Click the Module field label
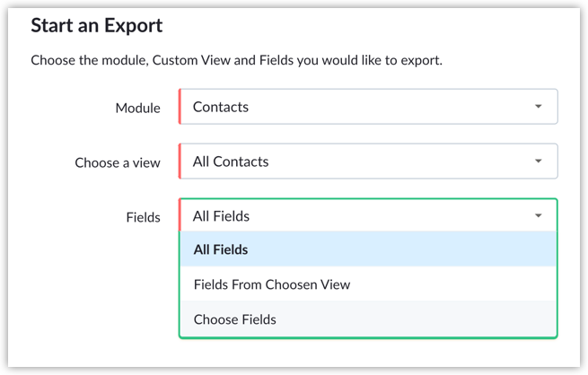Image resolution: width=588 pixels, height=375 pixels. tap(138, 108)
